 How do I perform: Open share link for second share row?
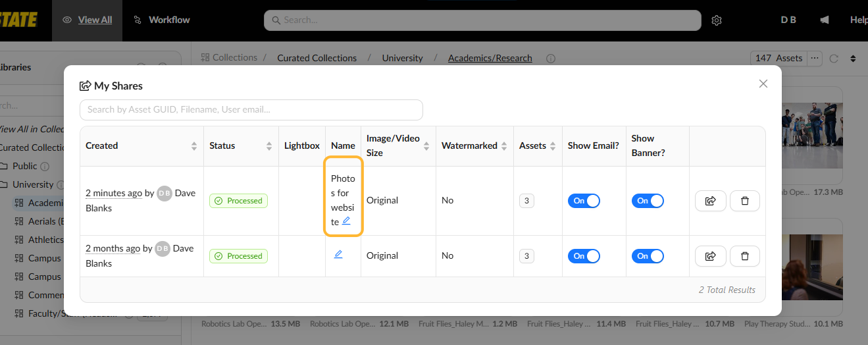click(711, 256)
